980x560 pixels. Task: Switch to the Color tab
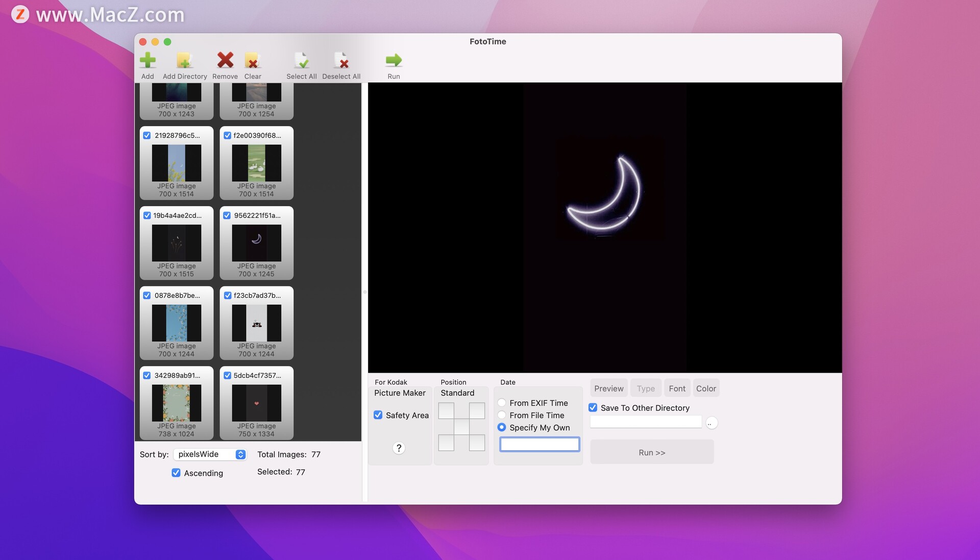tap(705, 387)
